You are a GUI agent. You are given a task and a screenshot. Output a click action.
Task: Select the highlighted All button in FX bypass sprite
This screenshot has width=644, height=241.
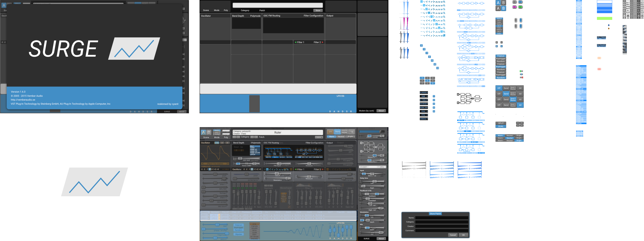[x=520, y=105]
